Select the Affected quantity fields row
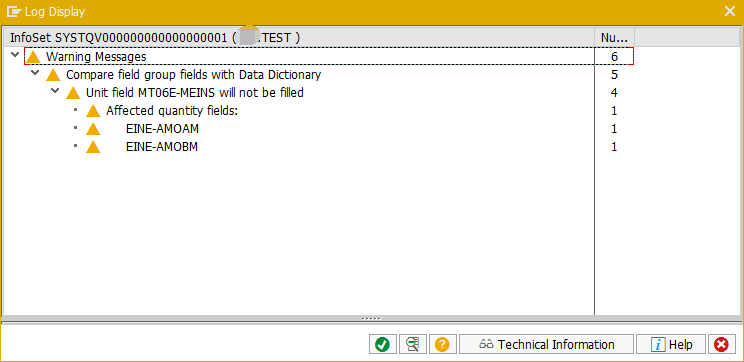Viewport: 744px width, 362px height. (171, 111)
